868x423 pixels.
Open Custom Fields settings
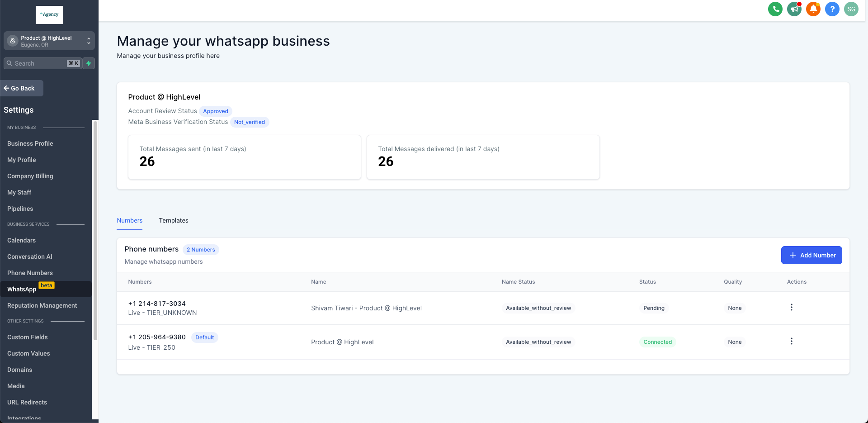28,337
